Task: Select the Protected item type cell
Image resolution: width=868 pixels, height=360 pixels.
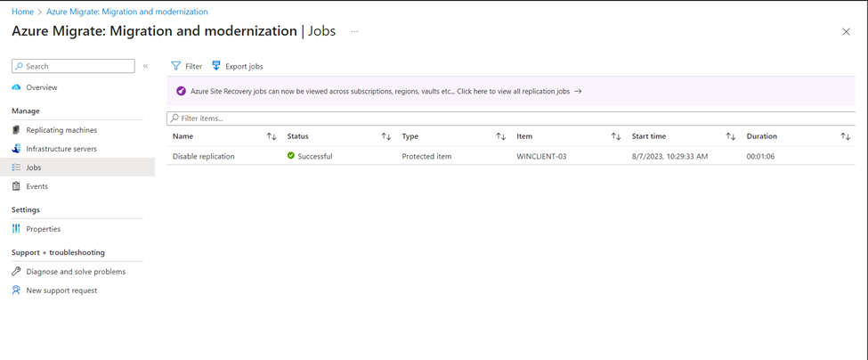Action: click(426, 156)
